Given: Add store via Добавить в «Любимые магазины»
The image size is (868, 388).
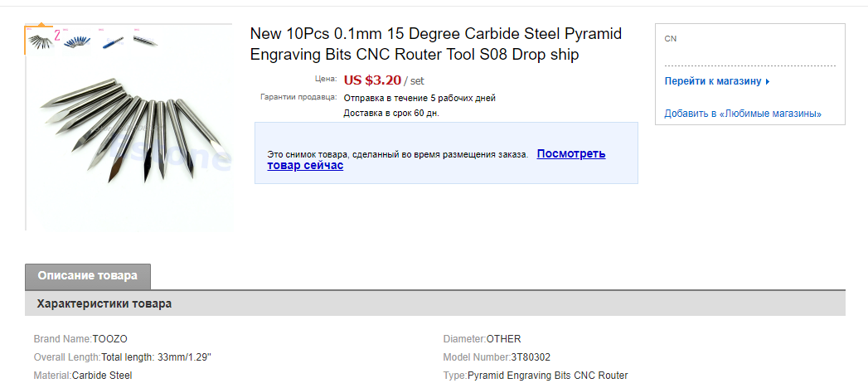Looking at the screenshot, I should click(743, 114).
